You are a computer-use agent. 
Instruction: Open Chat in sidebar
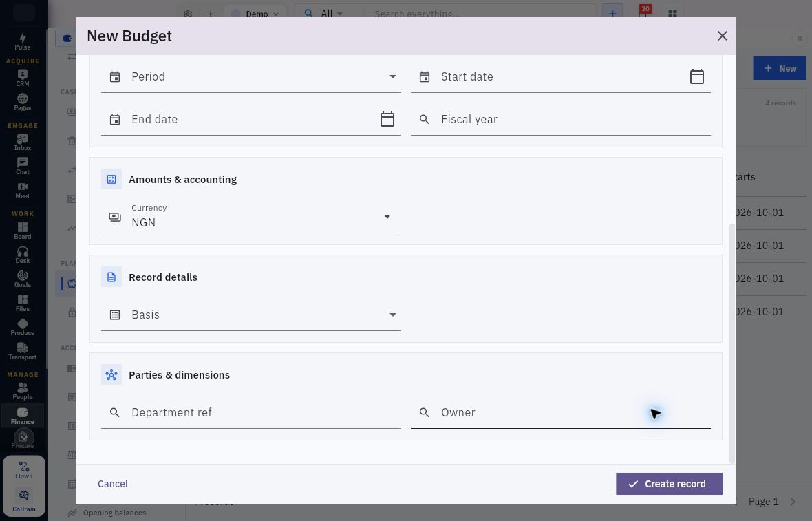tap(22, 167)
